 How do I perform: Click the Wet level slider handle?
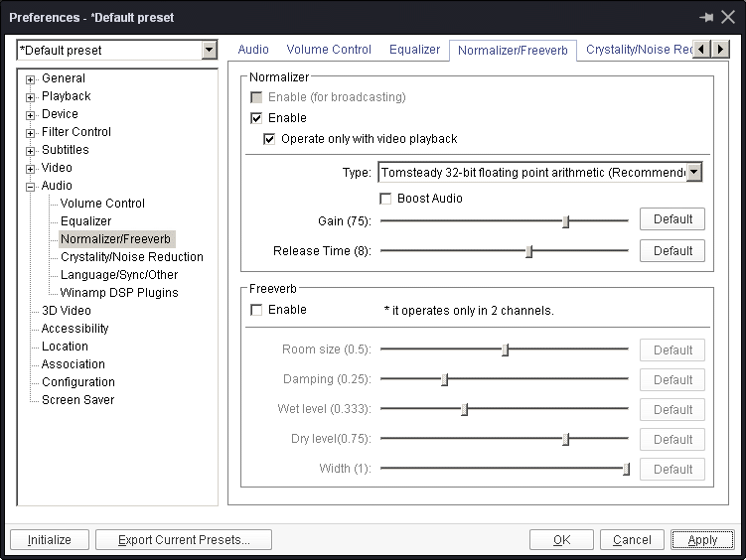[464, 409]
